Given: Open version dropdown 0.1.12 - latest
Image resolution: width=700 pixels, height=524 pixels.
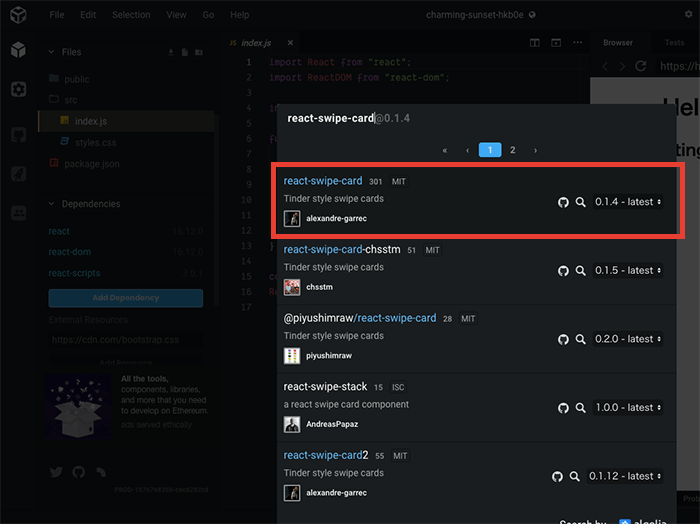Looking at the screenshot, I should click(x=625, y=476).
